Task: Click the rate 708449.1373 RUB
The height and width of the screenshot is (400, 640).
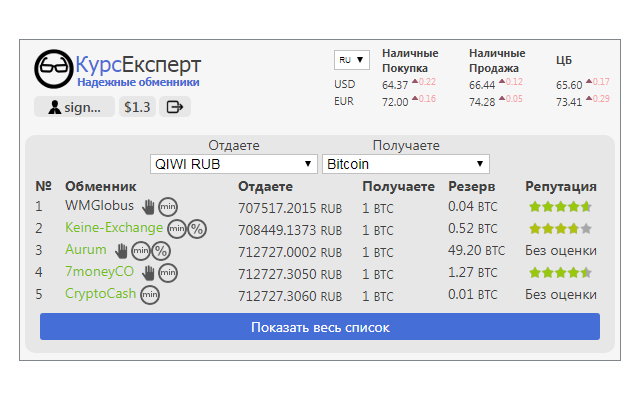Action: pyautogui.click(x=290, y=231)
